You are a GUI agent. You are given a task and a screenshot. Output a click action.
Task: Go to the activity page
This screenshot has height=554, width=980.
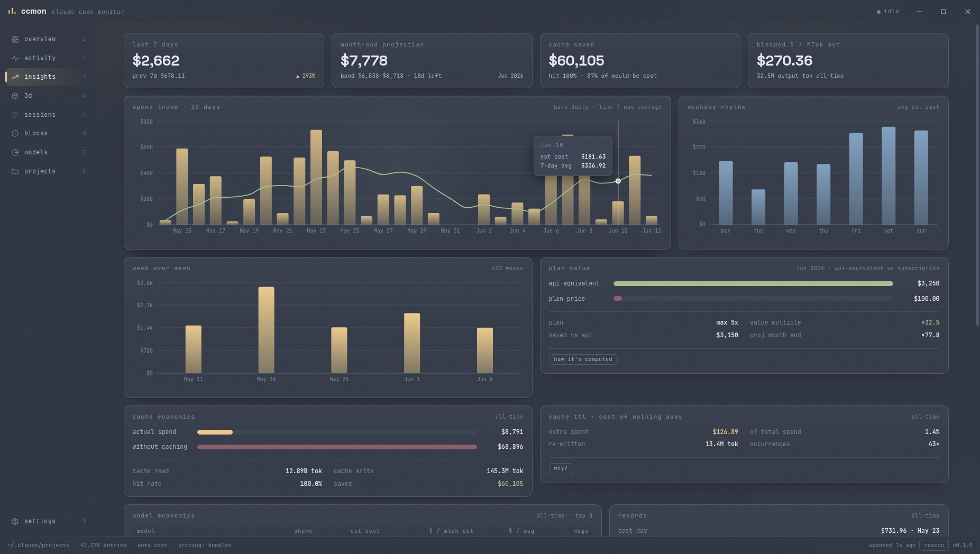(48, 58)
